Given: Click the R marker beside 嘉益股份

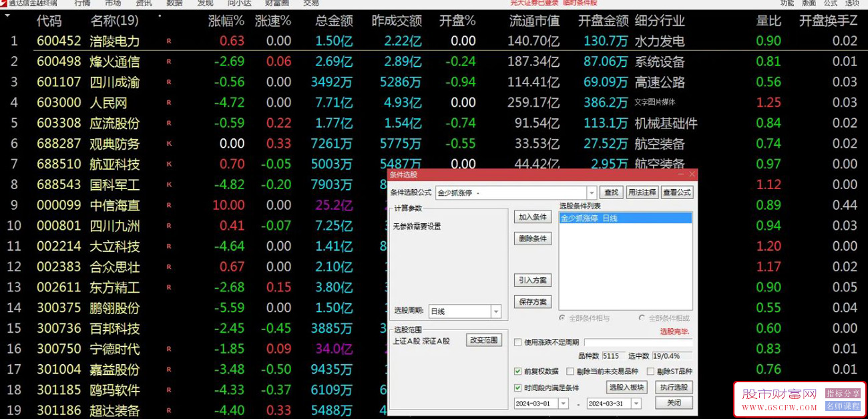Looking at the screenshot, I should point(169,370).
